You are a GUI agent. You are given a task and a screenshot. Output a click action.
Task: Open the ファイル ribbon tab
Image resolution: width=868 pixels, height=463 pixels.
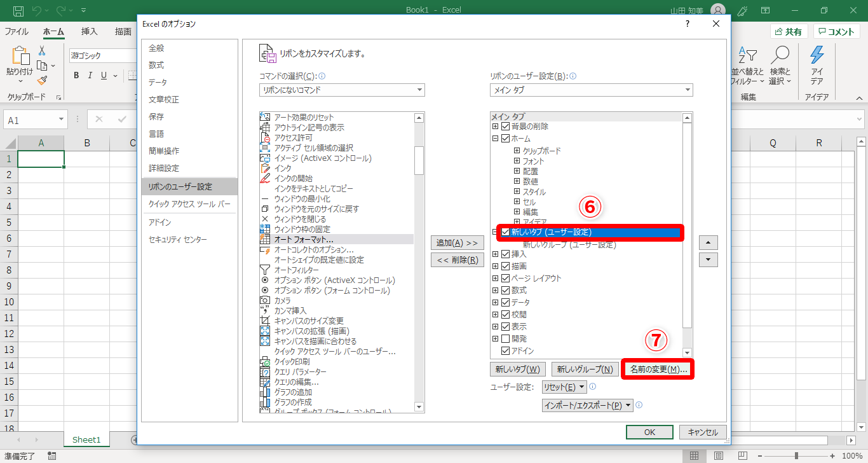pos(17,32)
